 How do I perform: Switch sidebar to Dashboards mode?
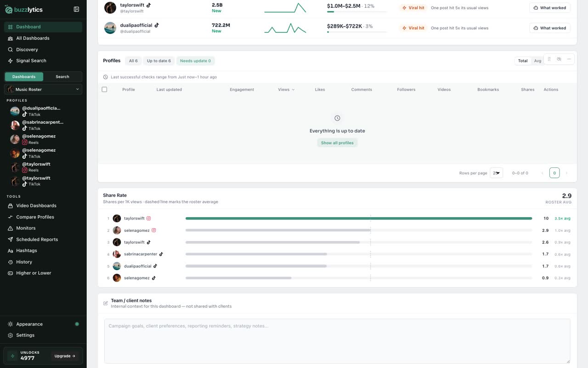tap(24, 77)
